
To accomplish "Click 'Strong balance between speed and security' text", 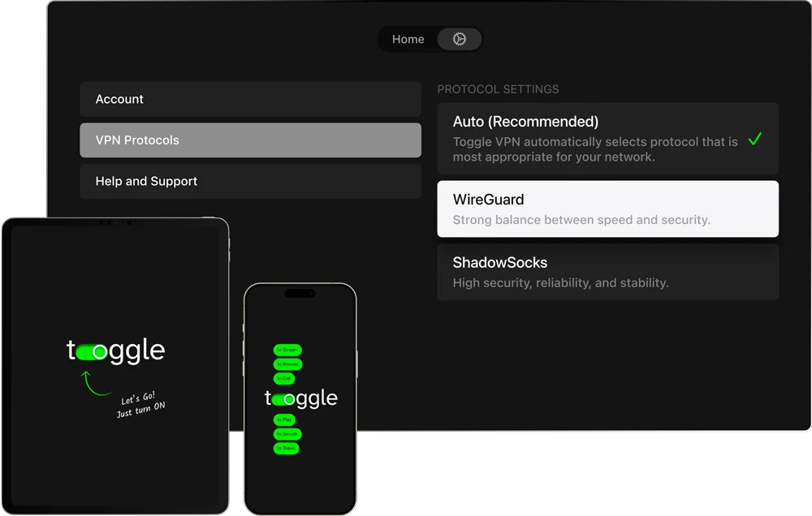I will coord(581,220).
